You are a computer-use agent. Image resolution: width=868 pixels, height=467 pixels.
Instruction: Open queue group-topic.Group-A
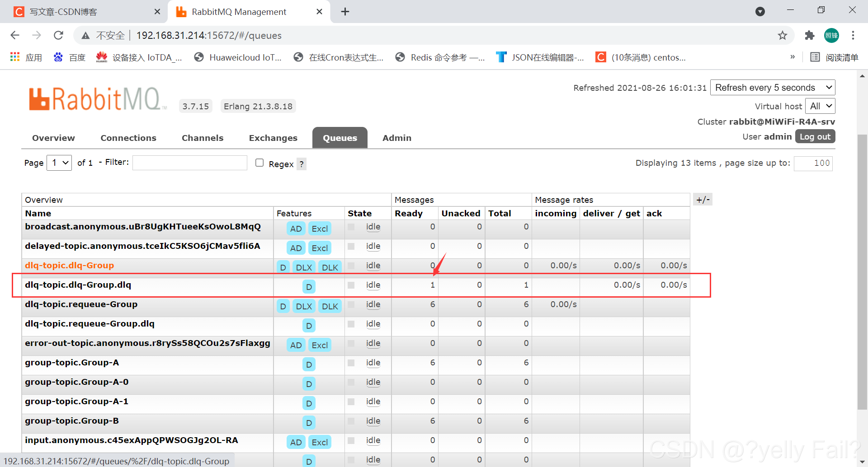pos(72,363)
